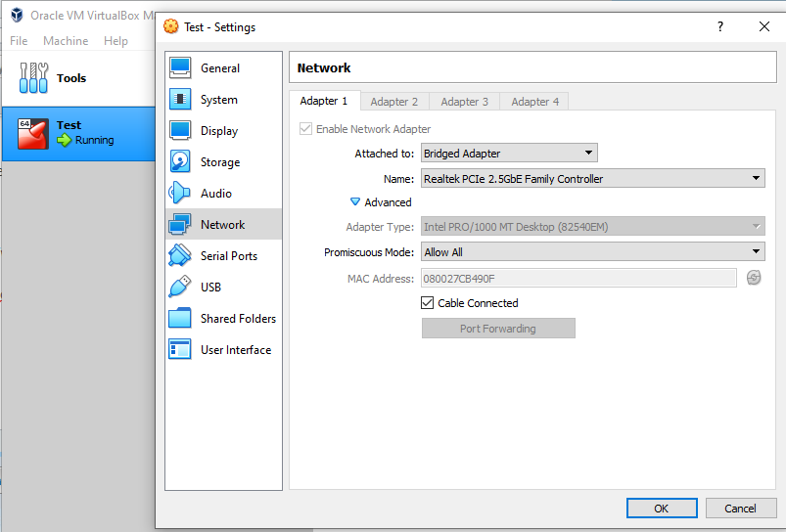The height and width of the screenshot is (532, 786).
Task: Open the Serial Ports connector icon
Action: pos(180,255)
